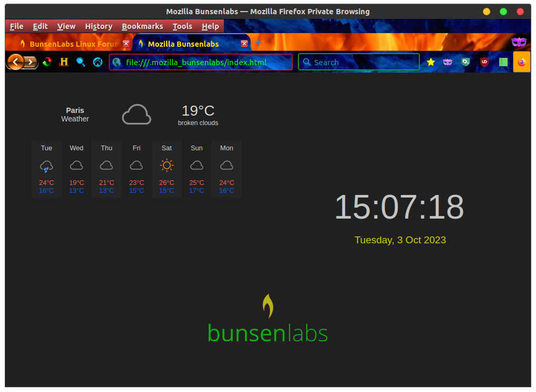Click Saturday's 26°C high temperature
The width and height of the screenshot is (536, 392).
pos(167,183)
